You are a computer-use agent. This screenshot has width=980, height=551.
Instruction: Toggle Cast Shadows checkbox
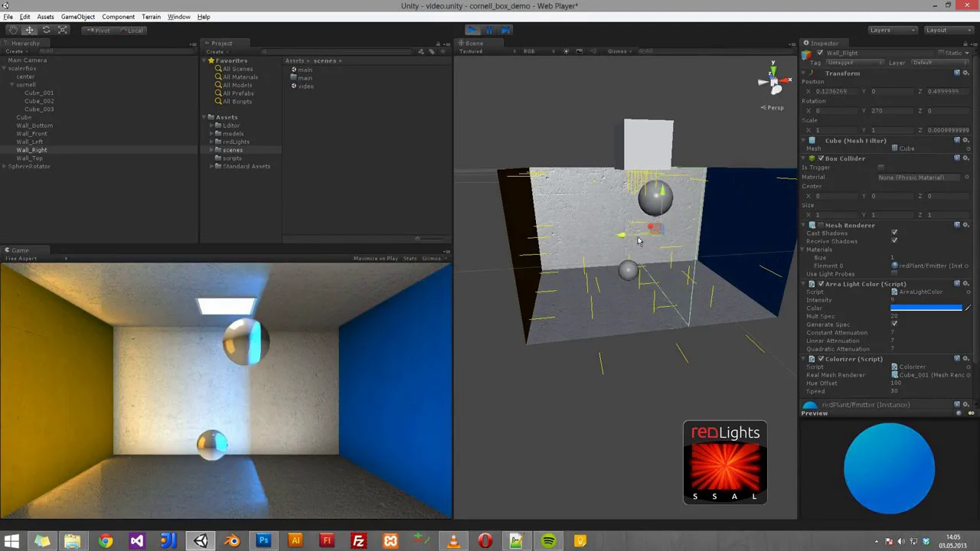pyautogui.click(x=894, y=233)
